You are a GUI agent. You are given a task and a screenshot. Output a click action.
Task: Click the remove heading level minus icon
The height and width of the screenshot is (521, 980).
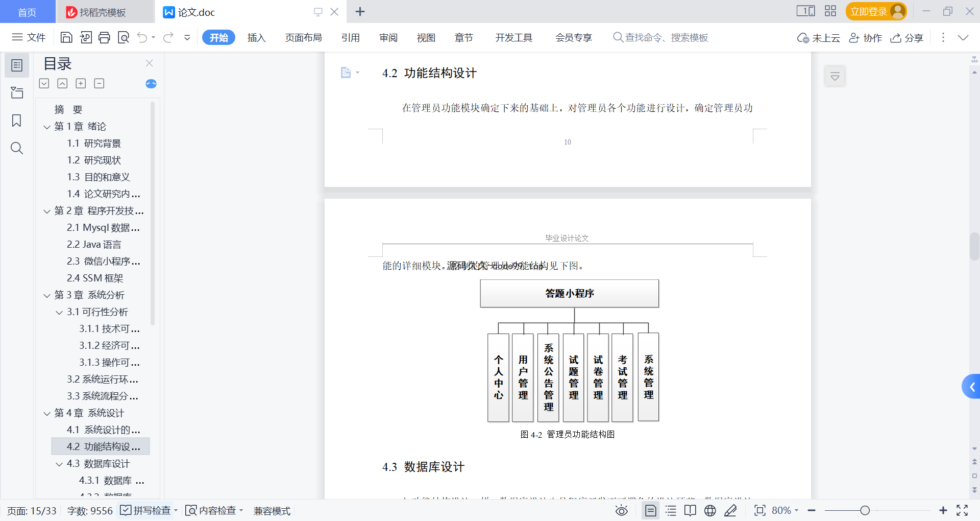click(99, 83)
